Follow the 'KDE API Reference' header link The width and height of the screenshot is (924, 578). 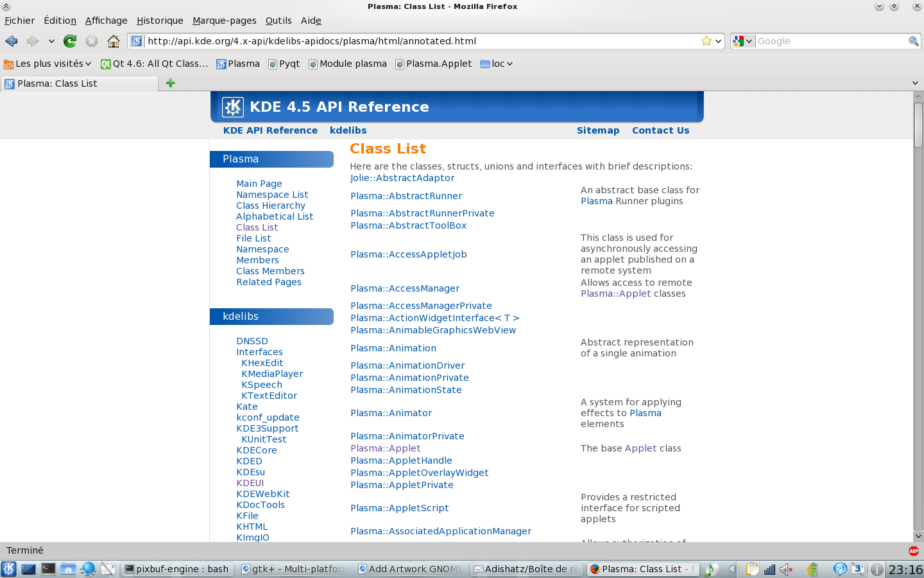click(270, 130)
